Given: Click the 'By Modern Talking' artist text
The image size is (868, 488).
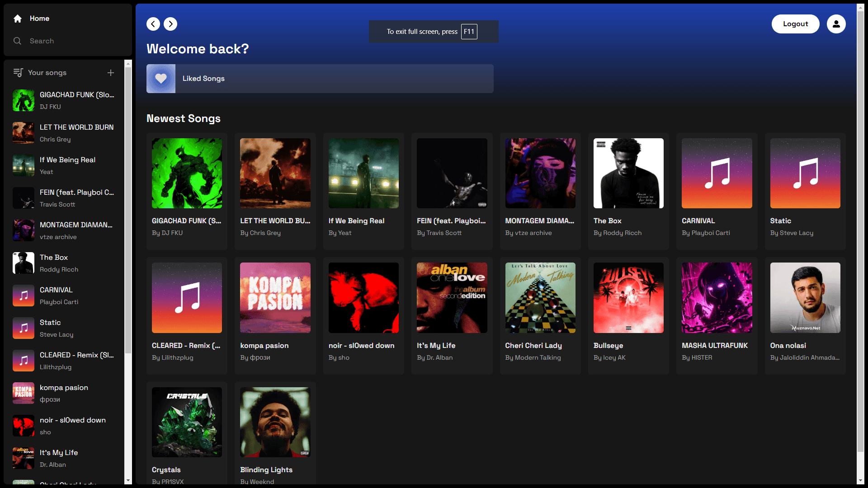Looking at the screenshot, I should (533, 357).
